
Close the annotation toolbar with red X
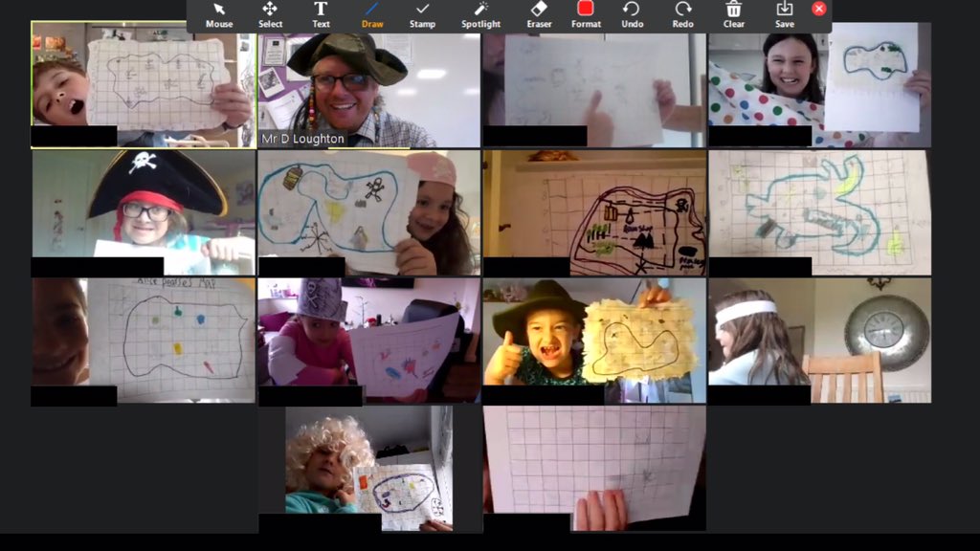pyautogui.click(x=819, y=9)
